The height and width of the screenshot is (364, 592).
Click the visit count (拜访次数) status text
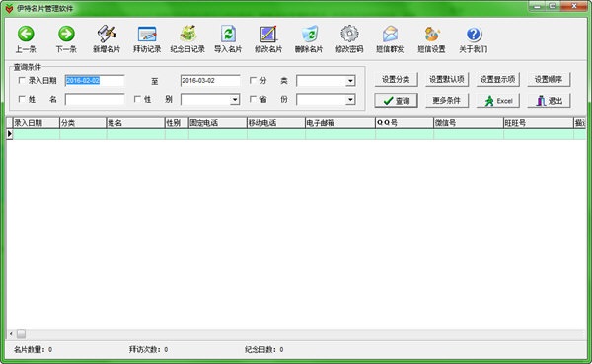coord(148,349)
